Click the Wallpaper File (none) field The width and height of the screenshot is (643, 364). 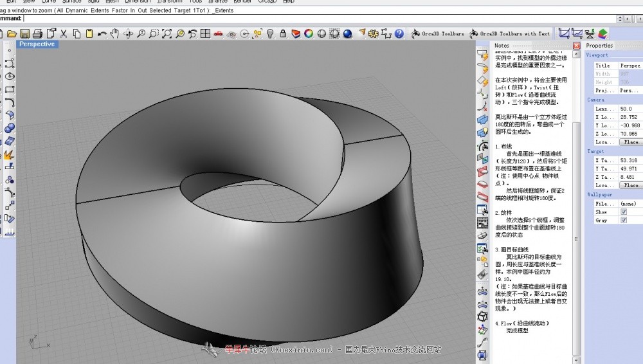631,204
